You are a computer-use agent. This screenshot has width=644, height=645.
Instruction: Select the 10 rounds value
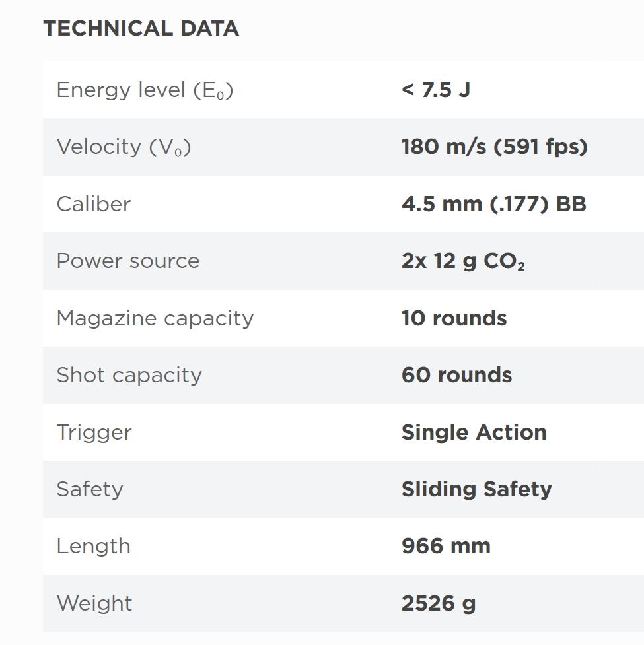coord(454,318)
